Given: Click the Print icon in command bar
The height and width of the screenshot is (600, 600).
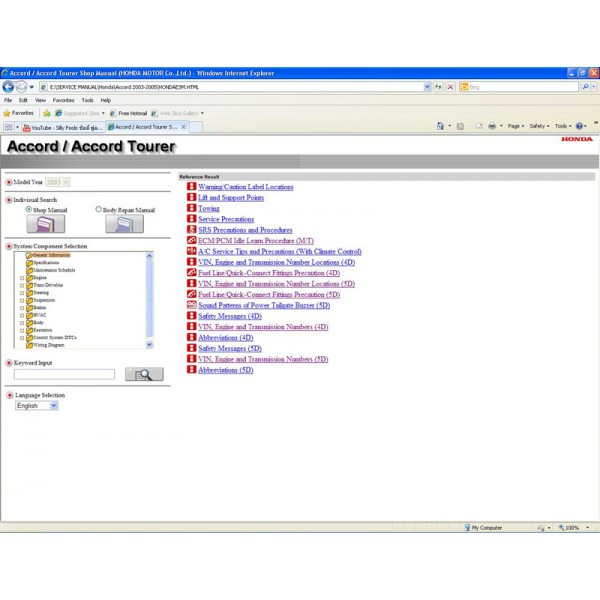Looking at the screenshot, I should point(492,126).
